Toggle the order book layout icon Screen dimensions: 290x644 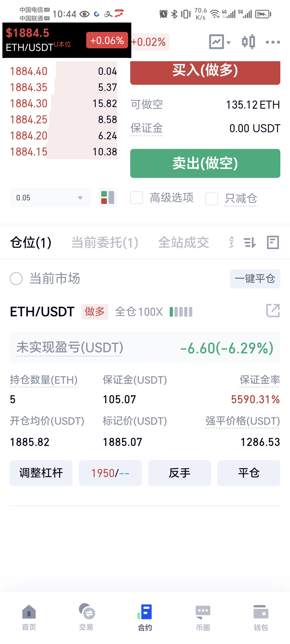[x=108, y=197]
